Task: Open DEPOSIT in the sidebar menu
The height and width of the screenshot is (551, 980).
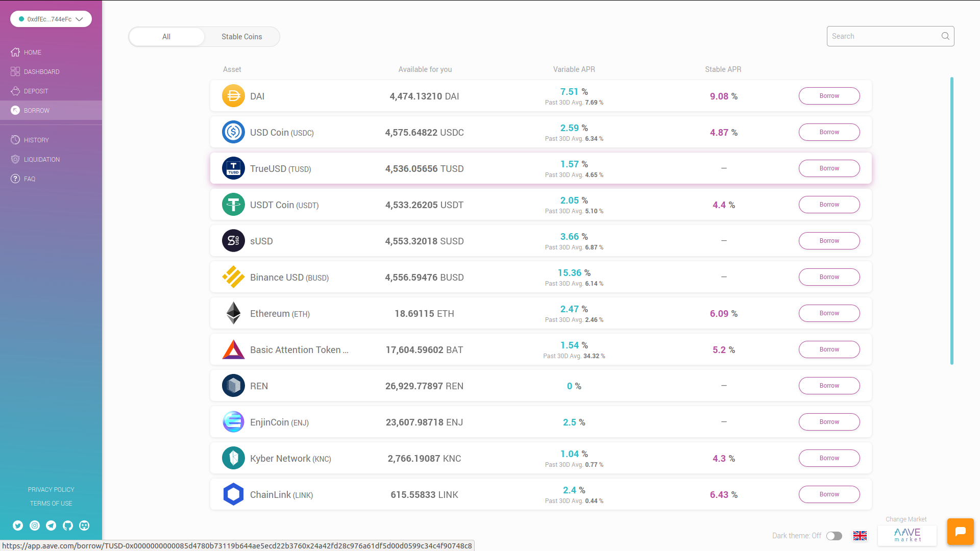Action: [x=36, y=91]
